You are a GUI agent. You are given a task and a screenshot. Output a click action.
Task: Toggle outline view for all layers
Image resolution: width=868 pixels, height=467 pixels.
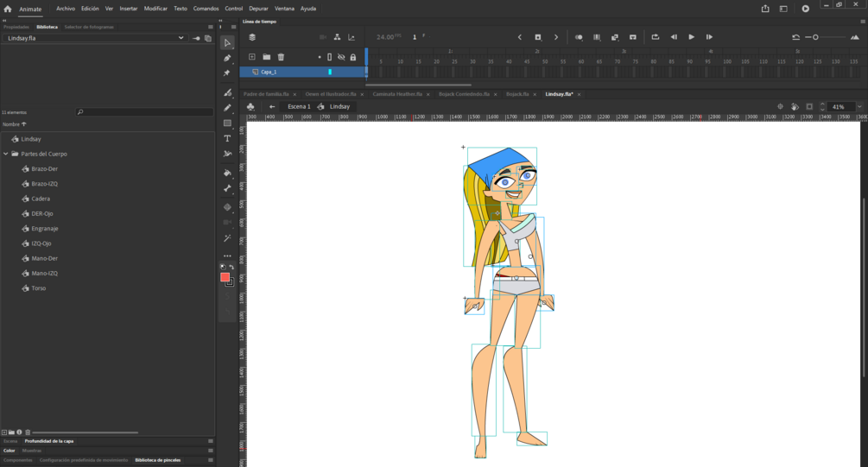click(x=329, y=57)
